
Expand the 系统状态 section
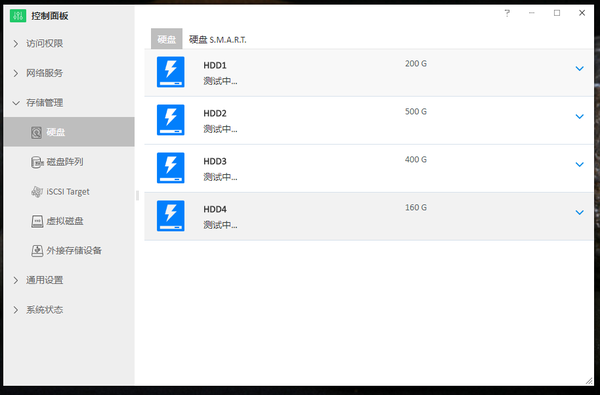pyautogui.click(x=16, y=310)
